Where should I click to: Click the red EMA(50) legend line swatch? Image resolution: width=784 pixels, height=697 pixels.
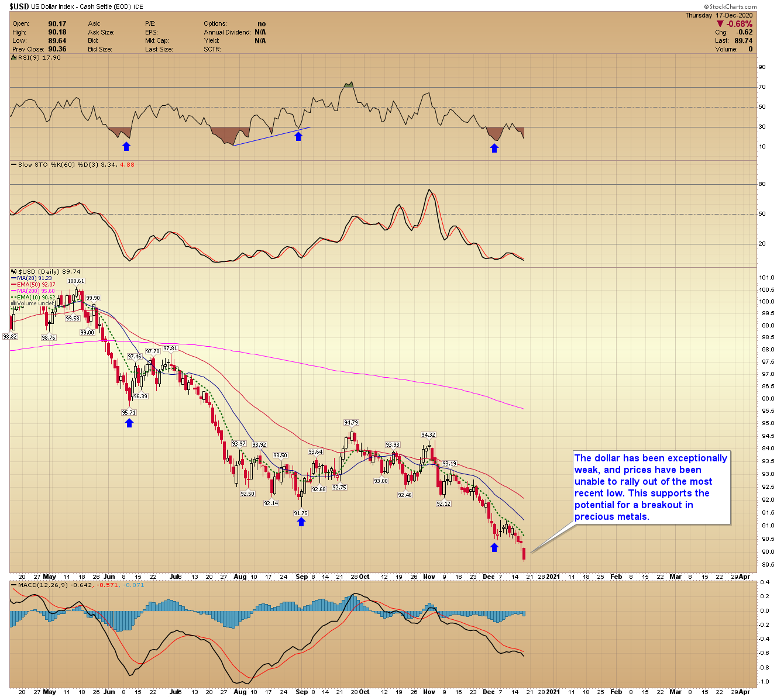13,285
